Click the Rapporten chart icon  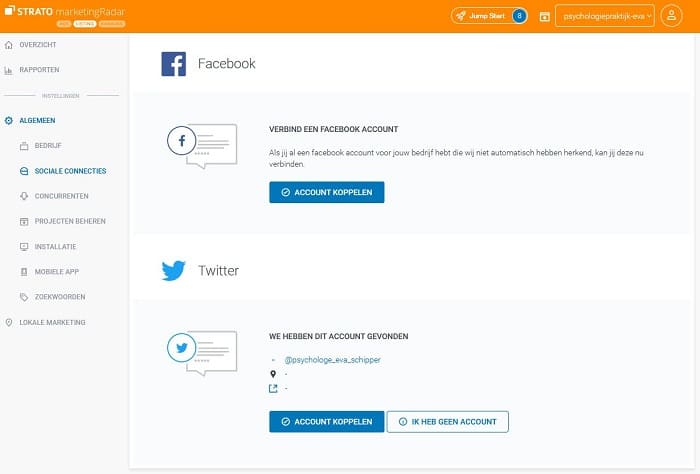pyautogui.click(x=8, y=70)
